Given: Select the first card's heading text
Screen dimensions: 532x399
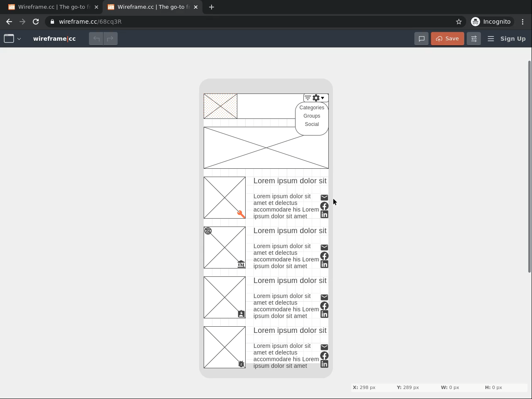Looking at the screenshot, I should click(290, 181).
